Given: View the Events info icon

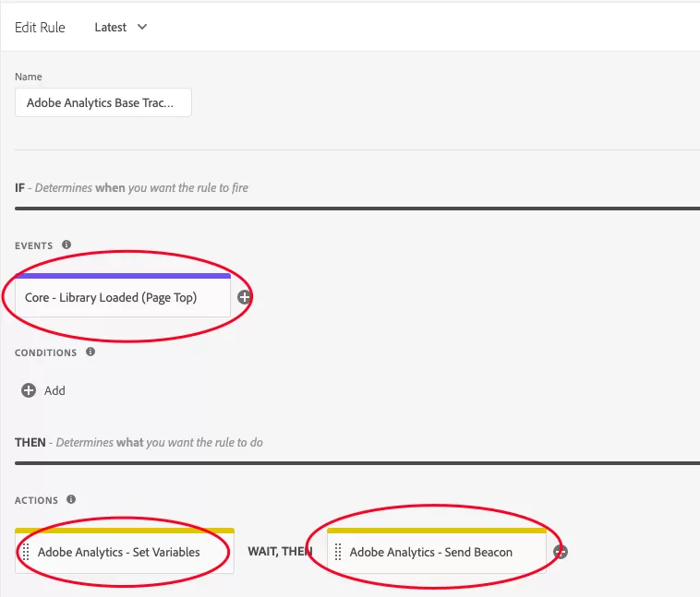Looking at the screenshot, I should coord(66,245).
